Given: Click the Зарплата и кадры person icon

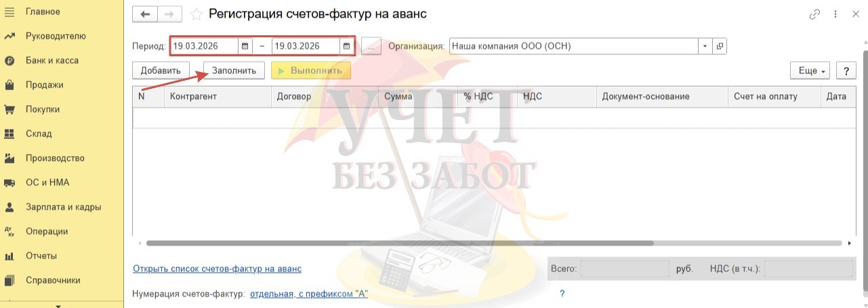Looking at the screenshot, I should tap(9, 207).
